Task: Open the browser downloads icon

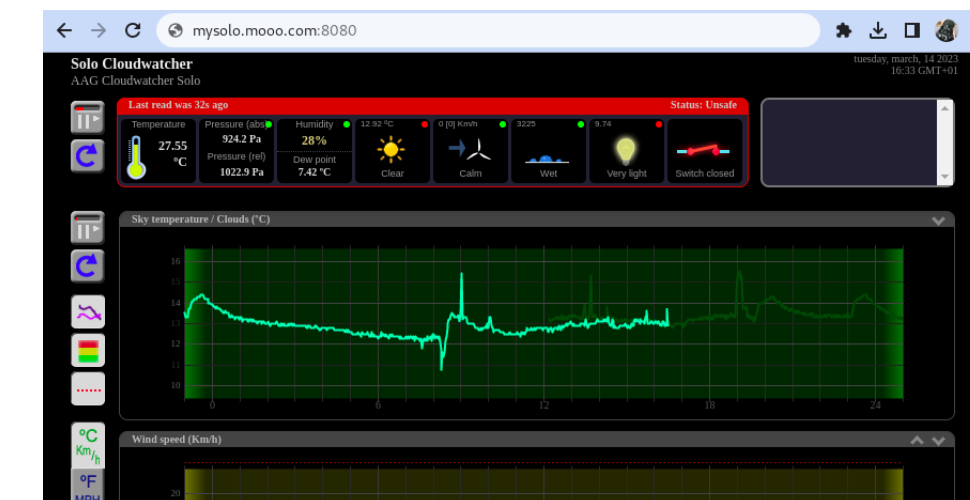Action: (878, 30)
